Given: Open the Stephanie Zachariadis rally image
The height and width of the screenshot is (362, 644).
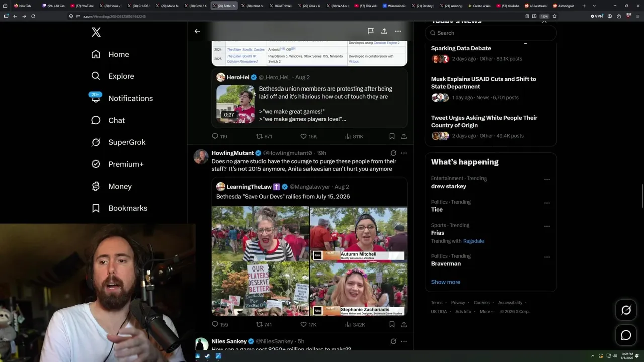Looking at the screenshot, I should 358,289.
